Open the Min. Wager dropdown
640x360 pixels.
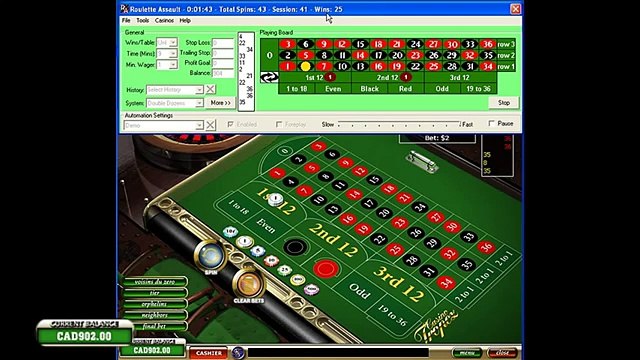[173, 64]
